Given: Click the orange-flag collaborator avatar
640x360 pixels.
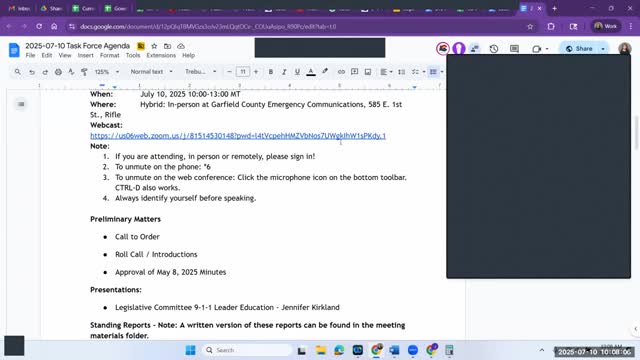Looking at the screenshot, I should coord(443,49).
